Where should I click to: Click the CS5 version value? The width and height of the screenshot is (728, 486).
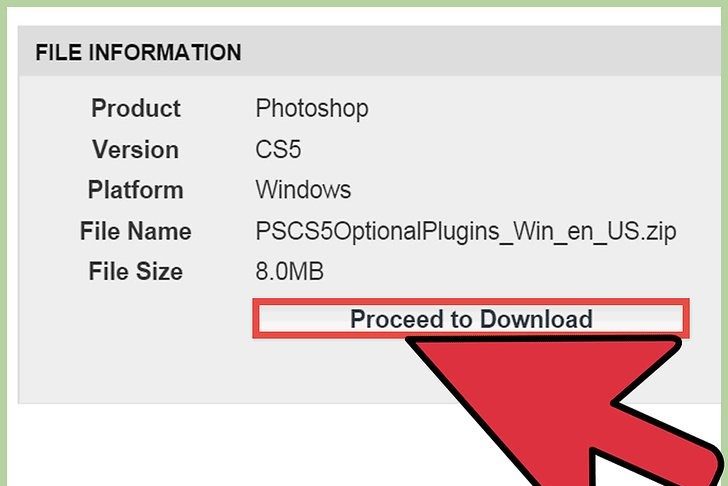click(278, 150)
